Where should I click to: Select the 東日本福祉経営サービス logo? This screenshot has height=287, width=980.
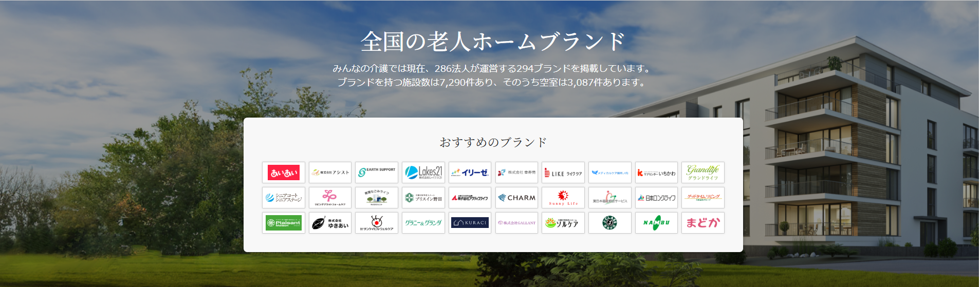(x=610, y=198)
